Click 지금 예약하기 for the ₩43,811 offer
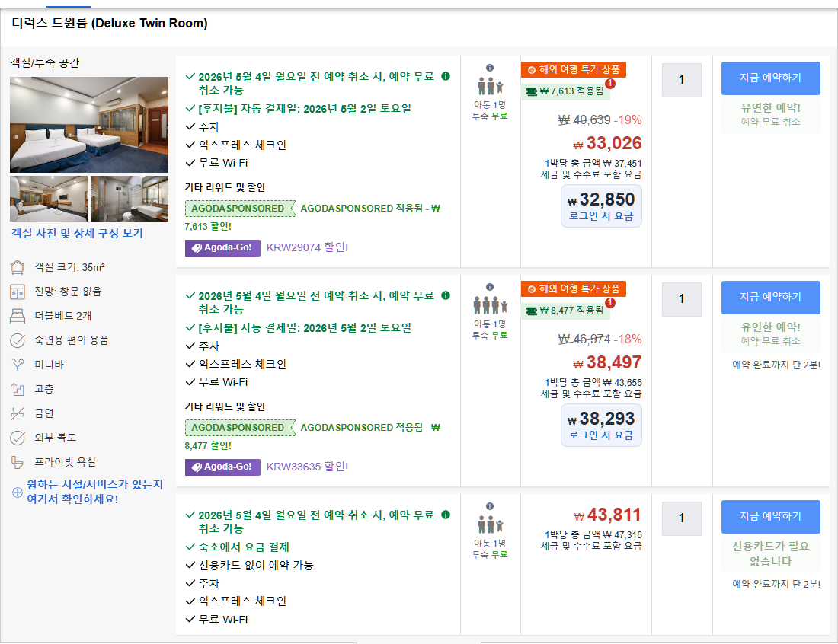Viewport: 838px width, 644px height. coord(770,516)
